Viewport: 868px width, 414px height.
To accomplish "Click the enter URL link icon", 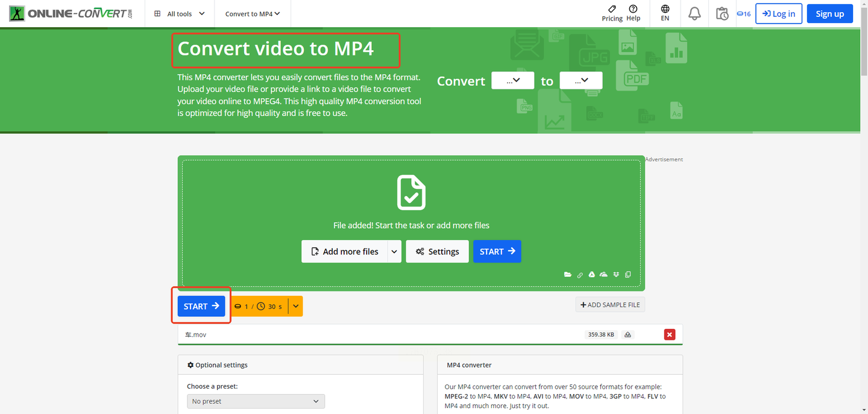I will (x=580, y=275).
